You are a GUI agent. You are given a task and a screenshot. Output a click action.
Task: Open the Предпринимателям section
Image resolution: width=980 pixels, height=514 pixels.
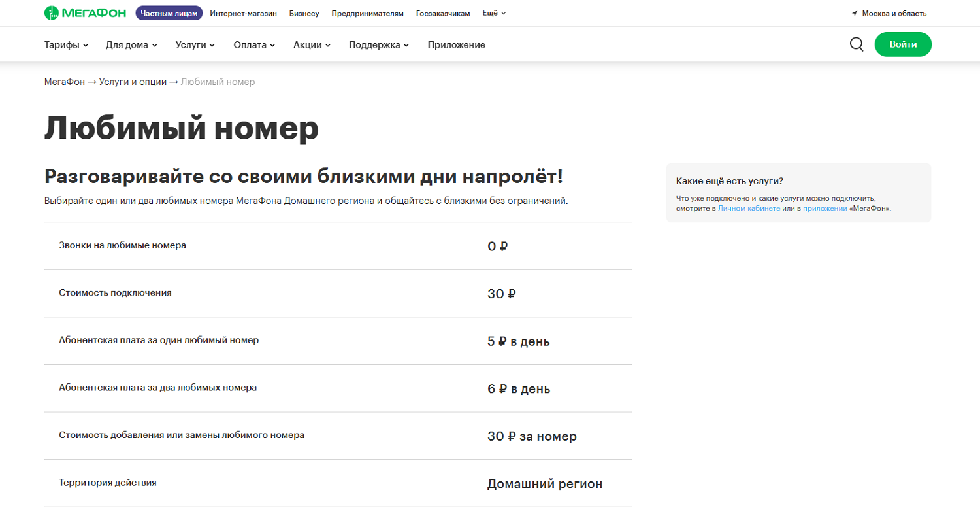368,13
